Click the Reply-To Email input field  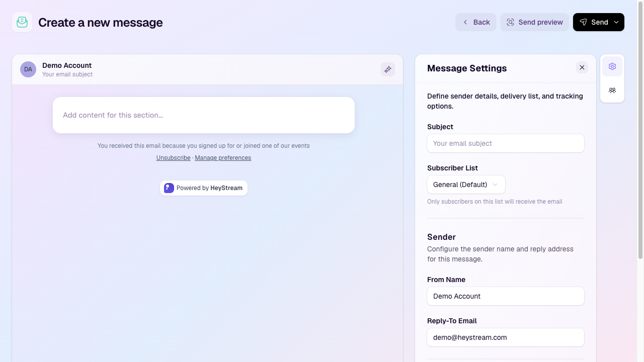[x=506, y=337]
